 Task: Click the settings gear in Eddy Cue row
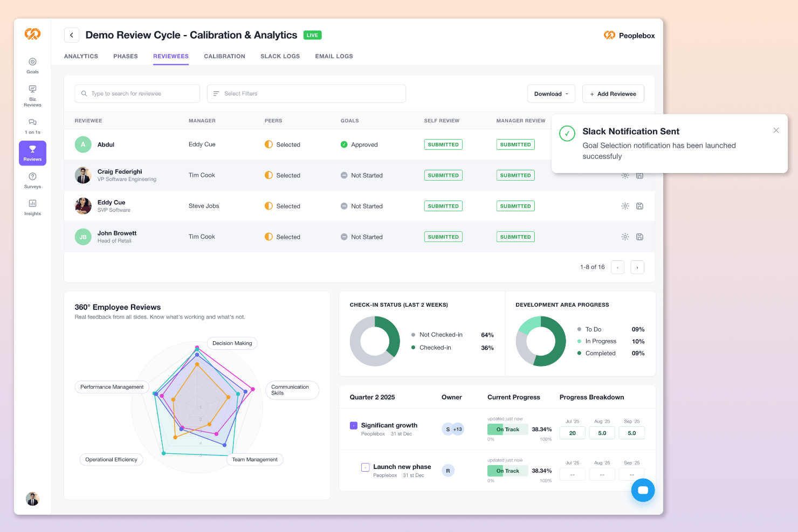tap(625, 206)
